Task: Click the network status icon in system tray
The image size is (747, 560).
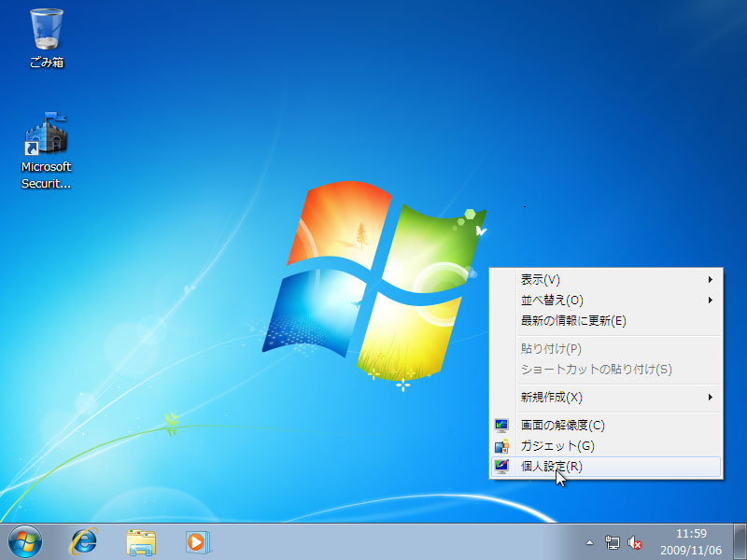Action: click(612, 541)
